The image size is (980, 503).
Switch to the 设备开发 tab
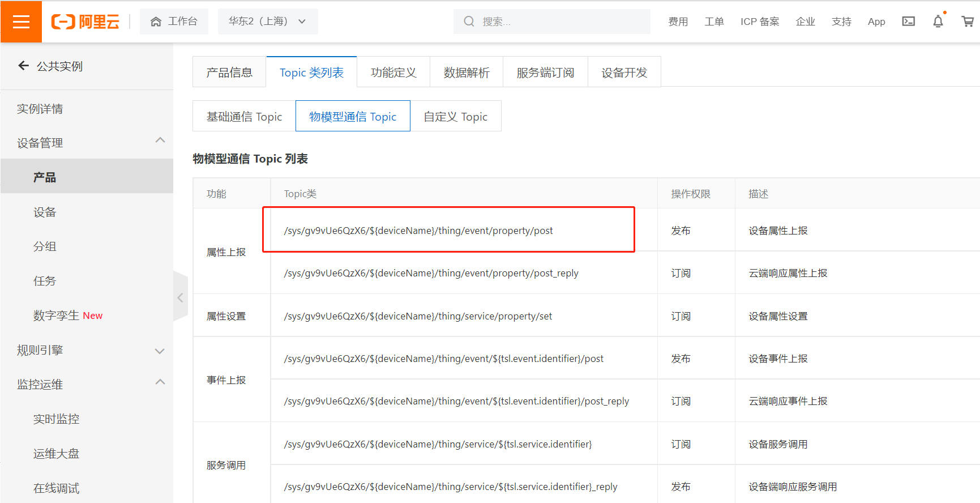tap(624, 72)
